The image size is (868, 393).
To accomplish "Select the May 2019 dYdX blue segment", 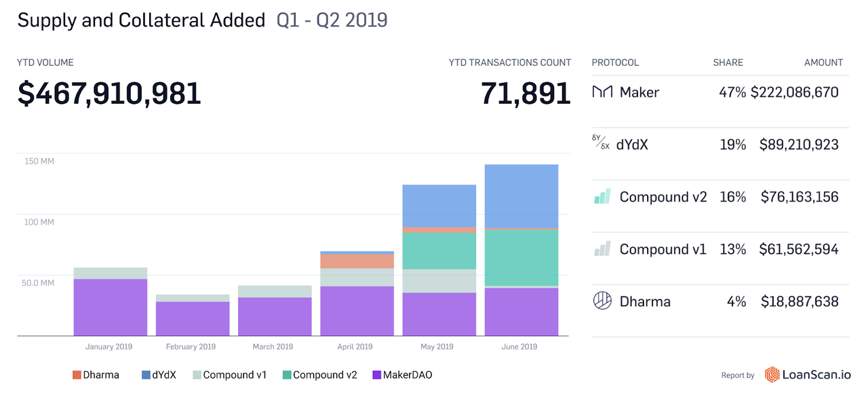I will (x=439, y=206).
